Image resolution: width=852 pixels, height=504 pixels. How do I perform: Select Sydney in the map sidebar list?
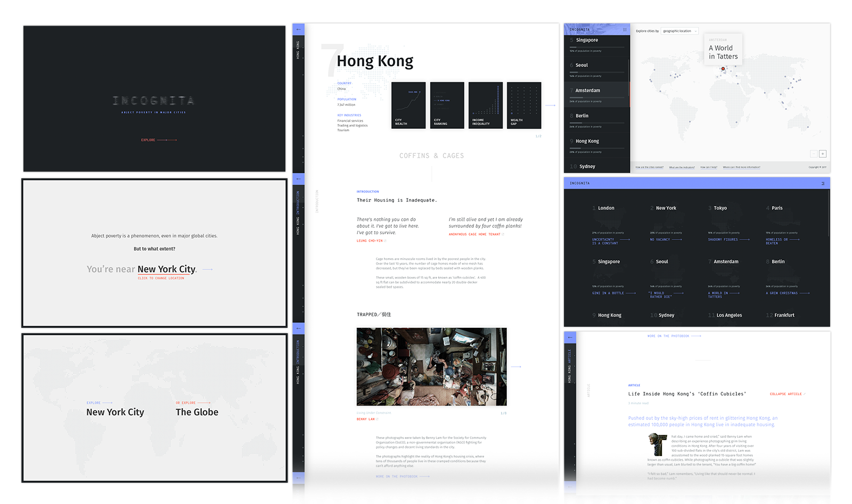(596, 167)
